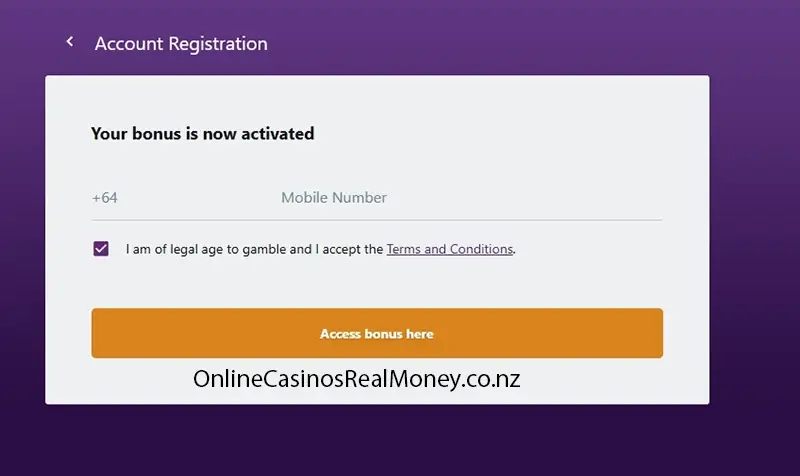Open the Terms and Conditions link
Viewport: 800px width, 476px height.
pos(449,249)
